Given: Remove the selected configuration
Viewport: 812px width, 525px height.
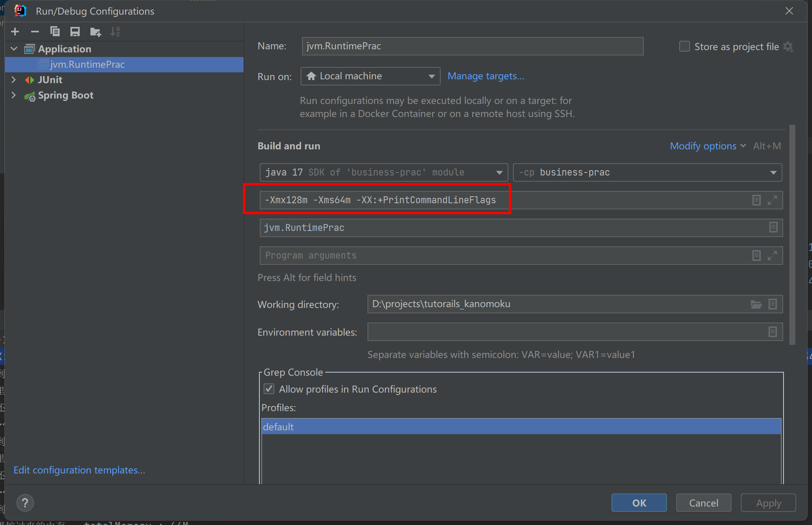Looking at the screenshot, I should tap(35, 32).
